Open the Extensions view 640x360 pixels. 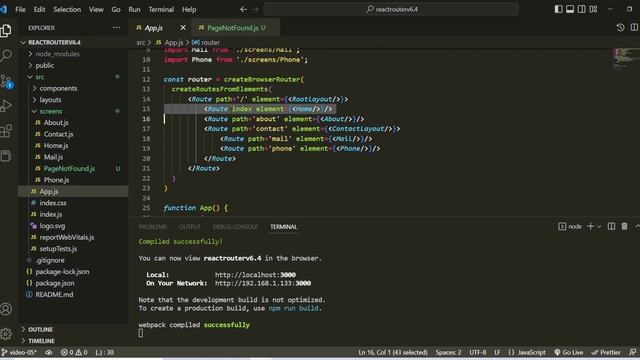point(6,131)
